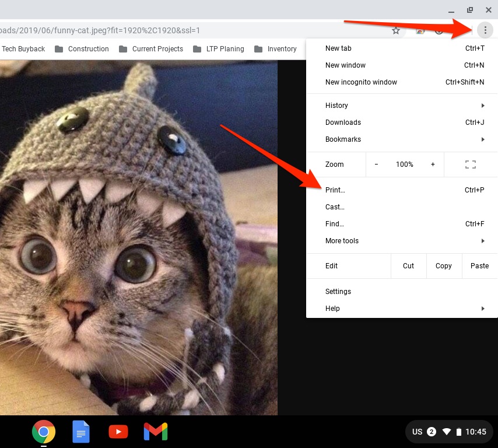Enter fullscreen with the zoom-row icon
The height and width of the screenshot is (448, 498).
471,164
